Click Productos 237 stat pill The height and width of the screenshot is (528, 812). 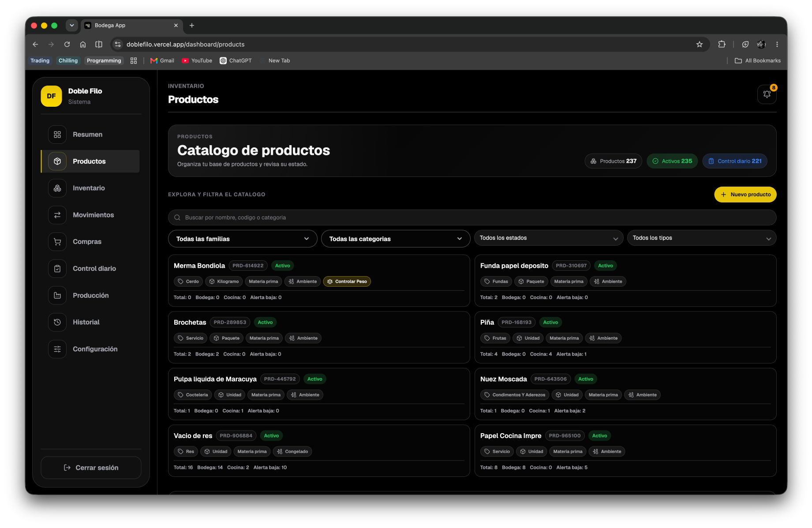tap(613, 161)
